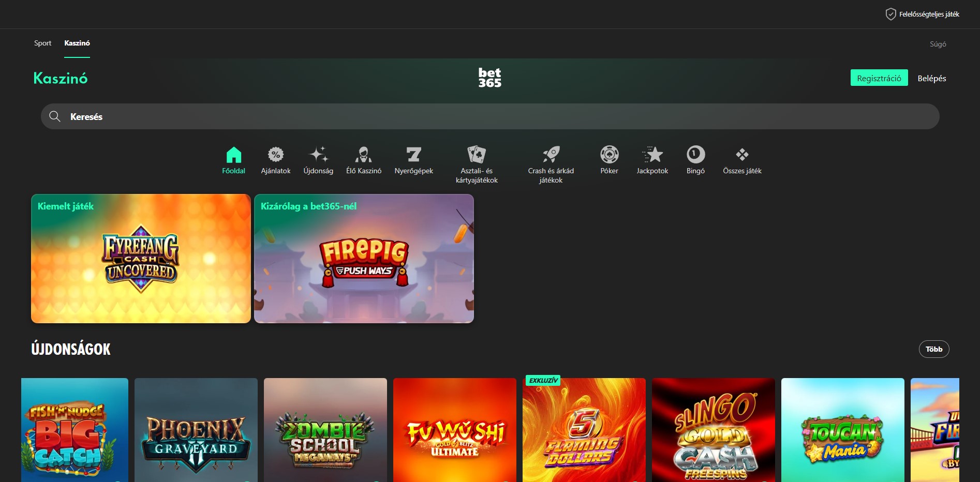Open the Fish 'n' Nudge Big Catch game
Image resolution: width=980 pixels, height=482 pixels.
click(x=75, y=430)
